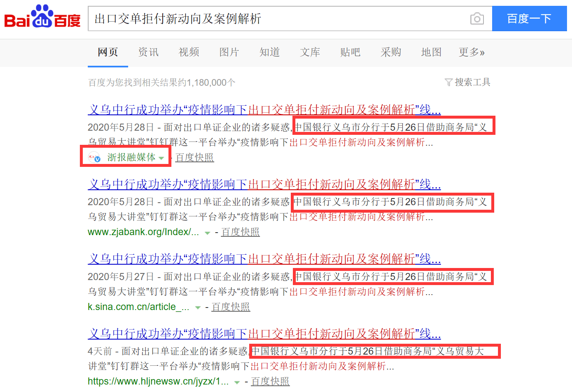Open 搜索工具 options
Image resolution: width=572 pixels, height=392 pixels.
[473, 82]
